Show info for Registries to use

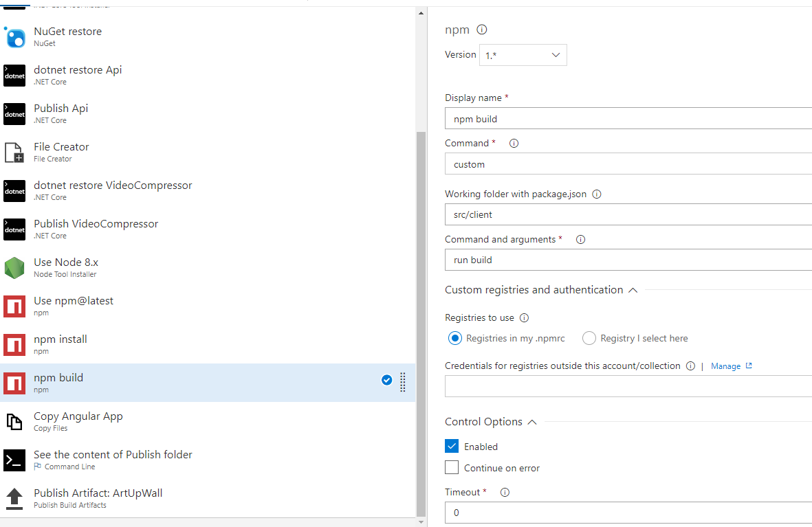(x=524, y=318)
